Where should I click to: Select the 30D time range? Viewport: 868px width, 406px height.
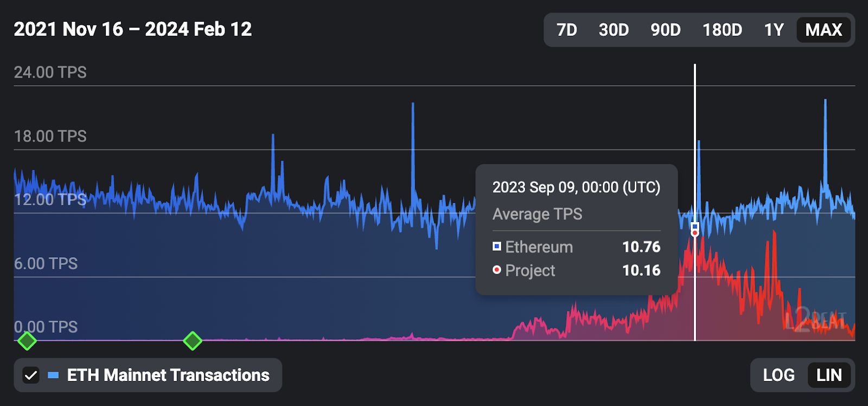click(x=614, y=30)
